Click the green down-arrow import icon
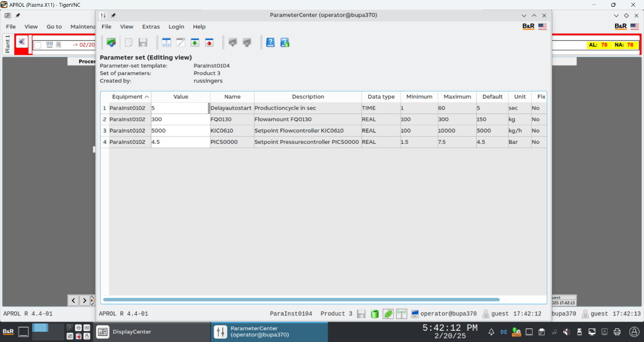Viewport: 644px width, 342px height. click(195, 42)
